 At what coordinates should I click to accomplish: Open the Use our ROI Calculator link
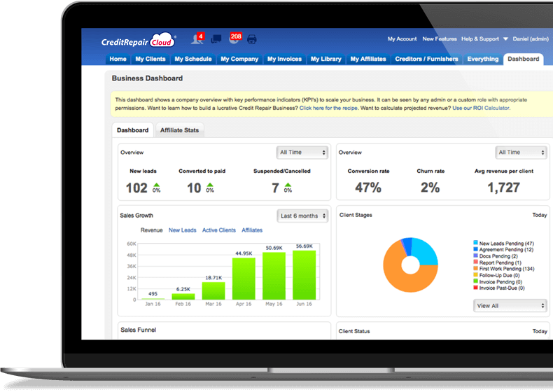point(481,108)
